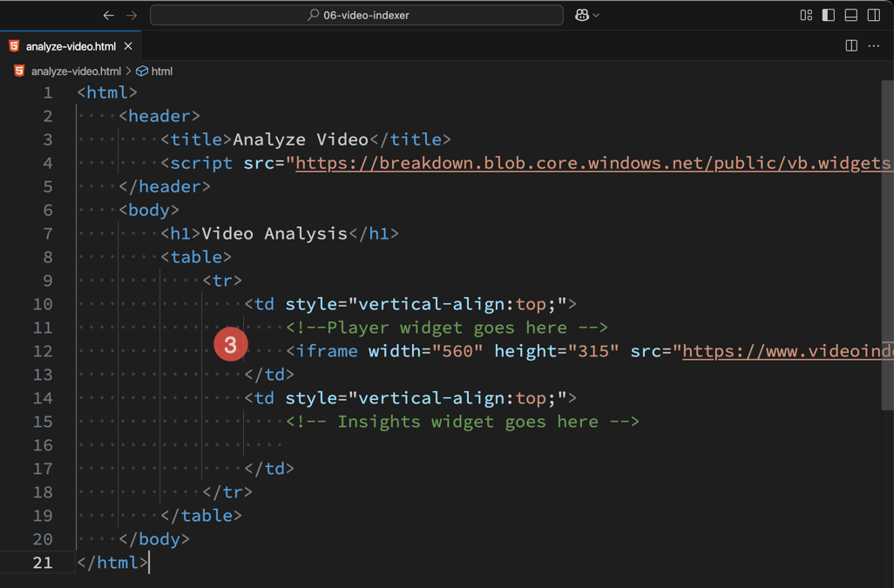Close the analyze-video.html tab

(x=128, y=46)
